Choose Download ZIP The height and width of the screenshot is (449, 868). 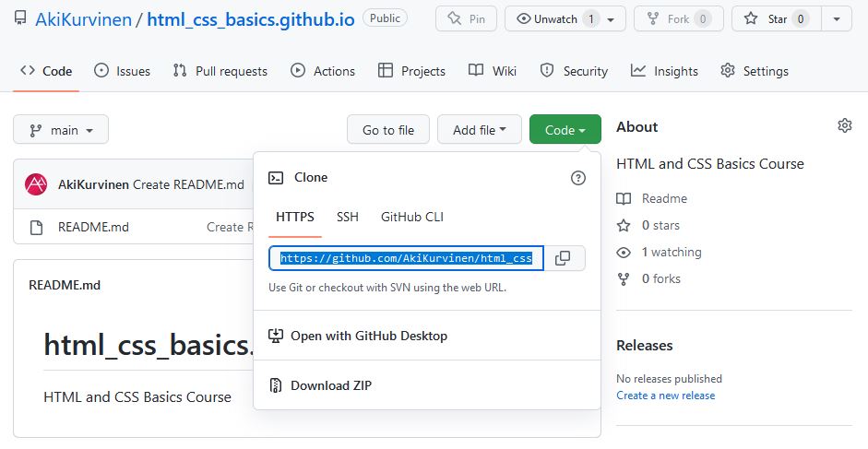(x=427, y=385)
